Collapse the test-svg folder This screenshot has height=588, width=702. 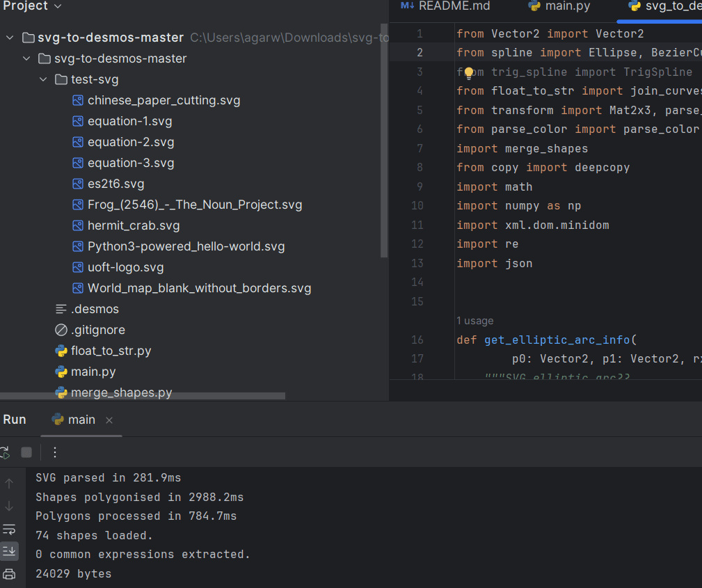point(43,79)
